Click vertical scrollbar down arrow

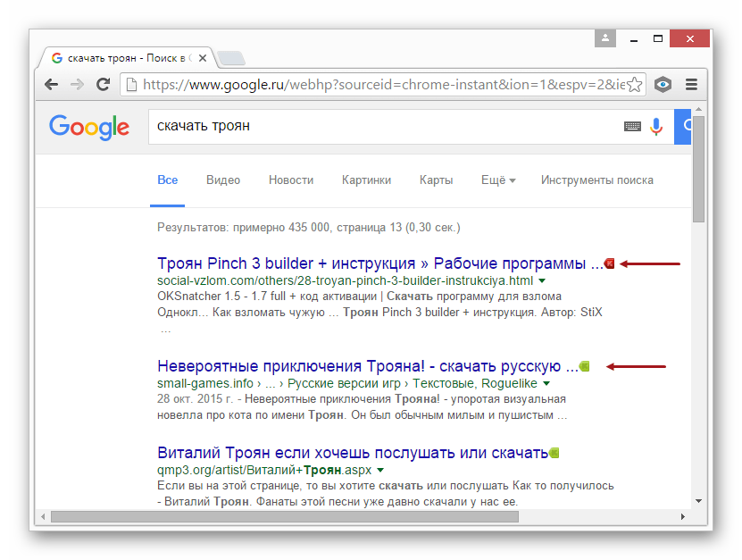[698, 501]
